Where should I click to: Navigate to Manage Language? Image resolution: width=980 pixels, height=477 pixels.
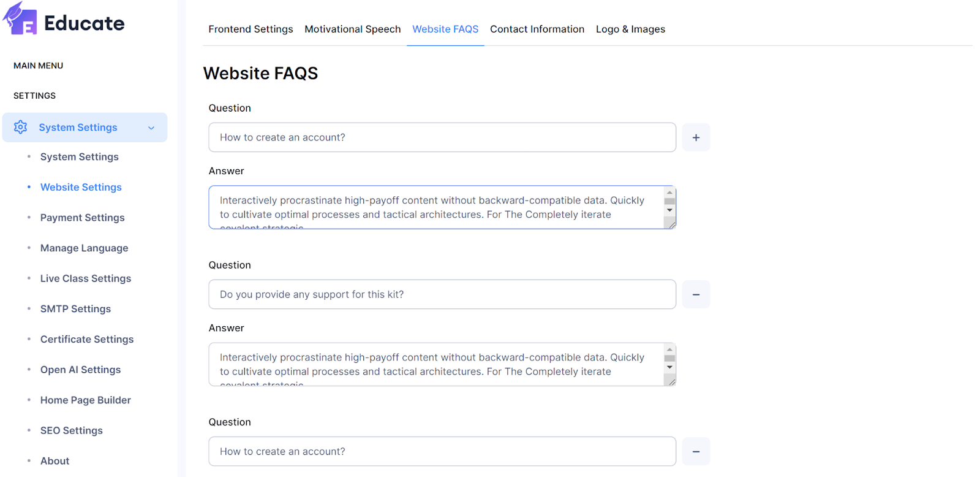[x=84, y=248]
